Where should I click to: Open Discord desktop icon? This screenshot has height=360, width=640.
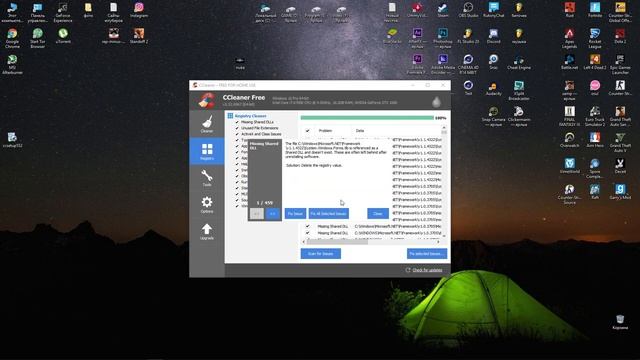click(x=493, y=36)
